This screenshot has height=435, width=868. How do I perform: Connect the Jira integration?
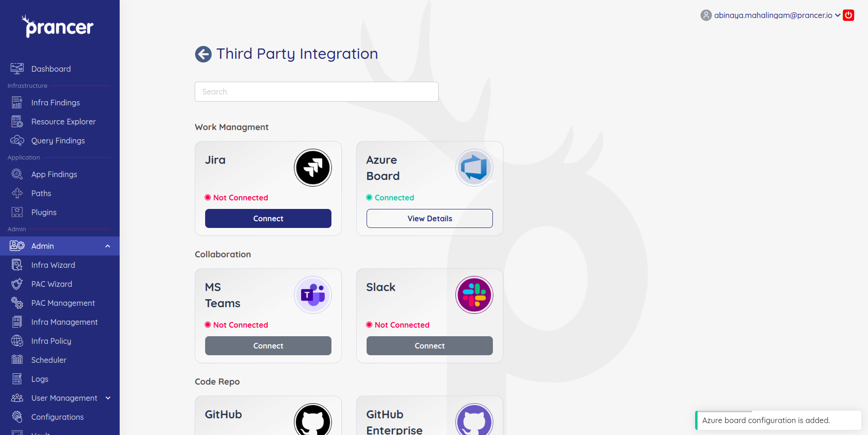point(268,218)
